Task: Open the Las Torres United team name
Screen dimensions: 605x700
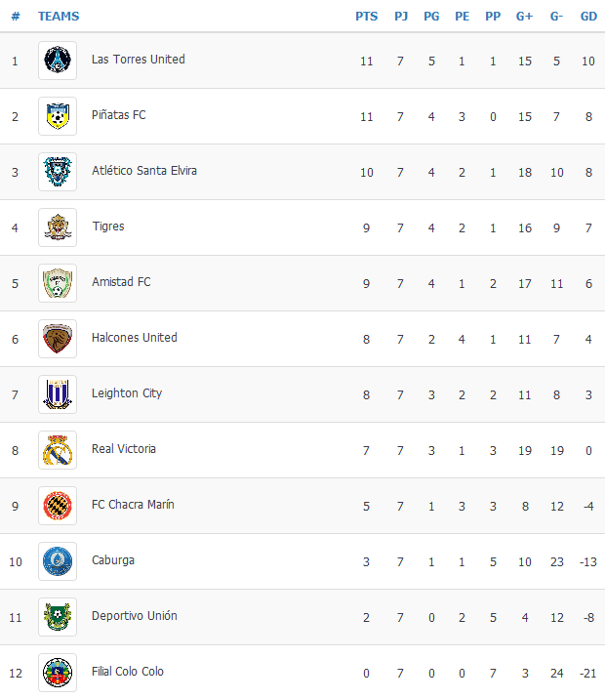Action: click(x=139, y=60)
